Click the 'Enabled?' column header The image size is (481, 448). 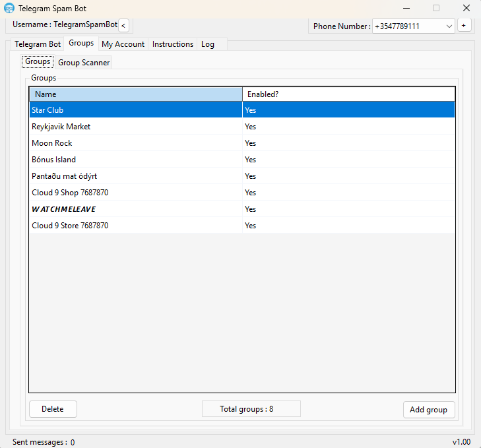coord(348,94)
